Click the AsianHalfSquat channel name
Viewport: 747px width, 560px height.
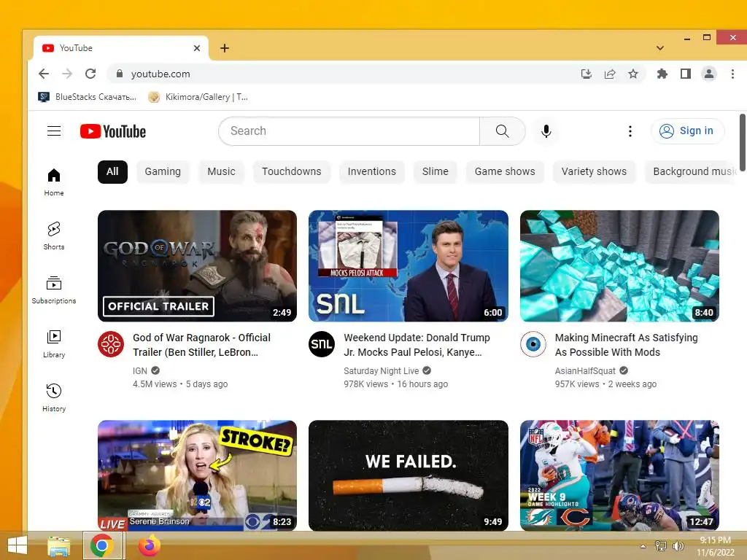[585, 371]
